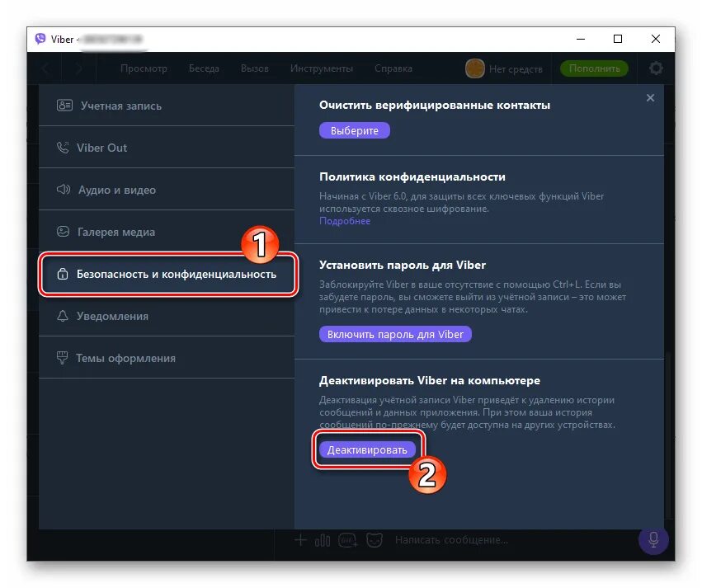Click the brush icon for Темы оформления
This screenshot has width=702, height=588.
click(62, 358)
